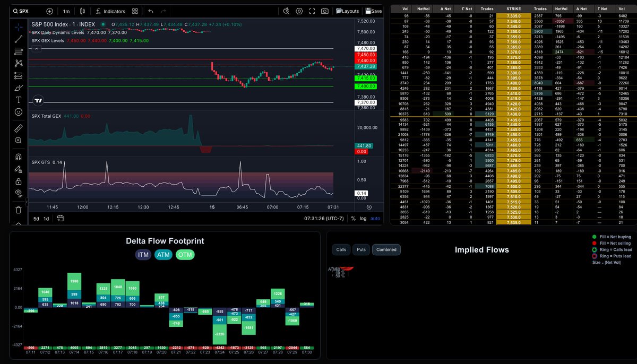
Task: Select SPX GTS indicator legend
Action: [x=41, y=162]
